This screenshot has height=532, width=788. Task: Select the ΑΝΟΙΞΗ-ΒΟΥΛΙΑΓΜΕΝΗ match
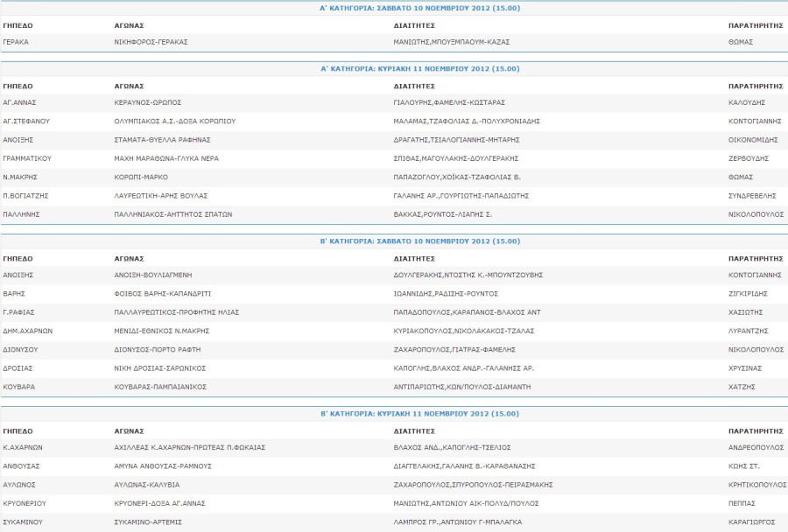(152, 275)
